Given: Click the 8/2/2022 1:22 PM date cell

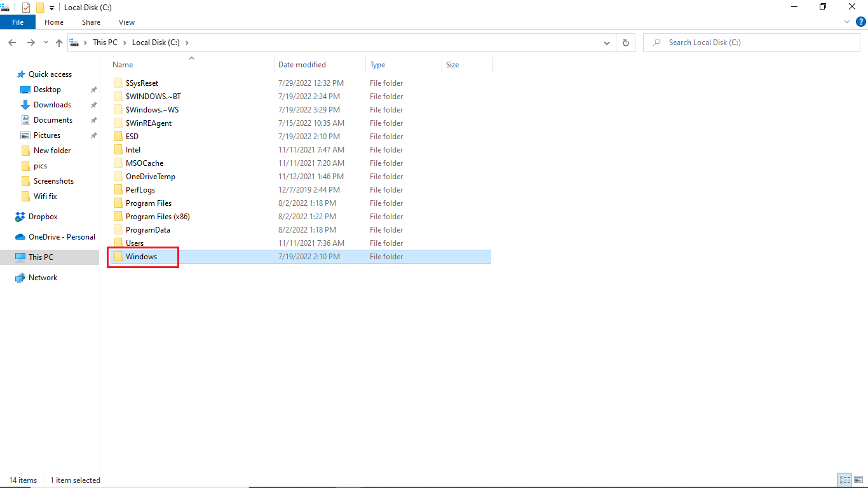Looking at the screenshot, I should click(307, 217).
